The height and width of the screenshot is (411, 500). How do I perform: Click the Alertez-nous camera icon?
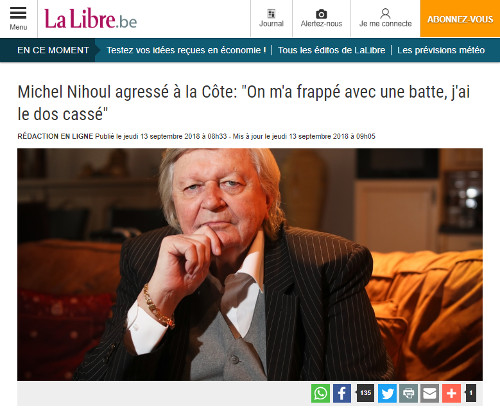pos(321,14)
